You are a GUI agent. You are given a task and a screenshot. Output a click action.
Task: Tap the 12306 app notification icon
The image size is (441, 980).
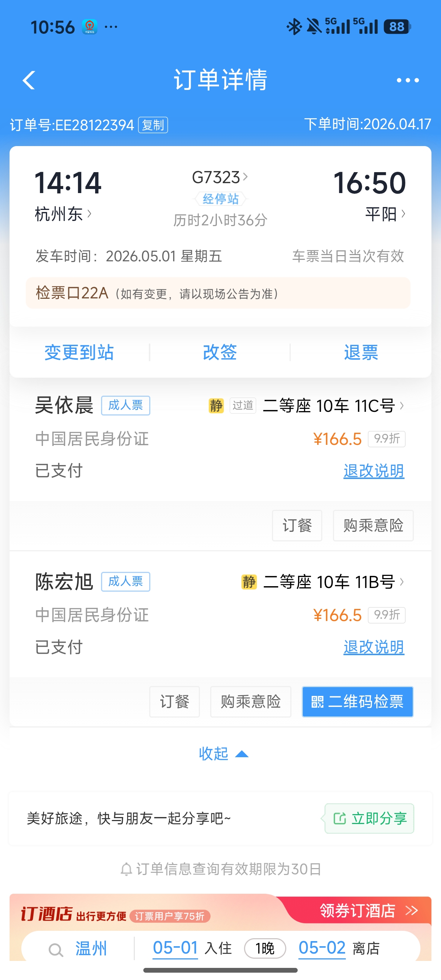[x=90, y=27]
